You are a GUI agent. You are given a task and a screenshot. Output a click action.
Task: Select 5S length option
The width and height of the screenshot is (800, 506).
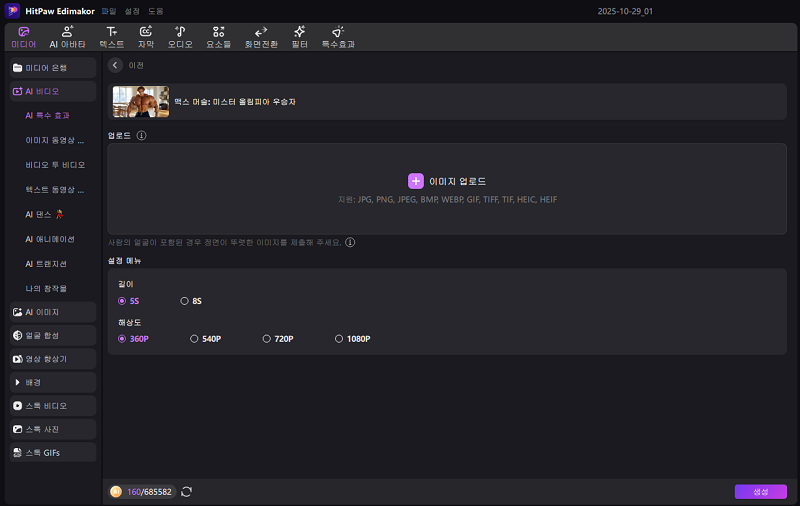pos(129,301)
